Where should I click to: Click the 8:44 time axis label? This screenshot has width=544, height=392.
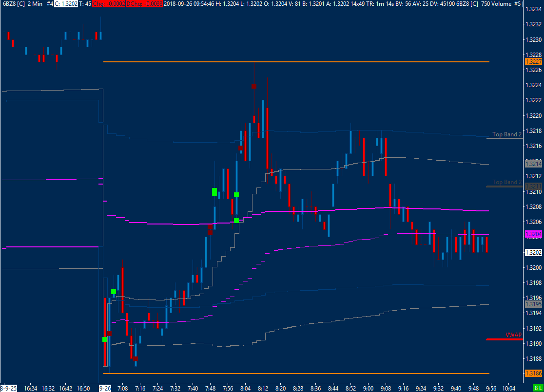coord(333,388)
